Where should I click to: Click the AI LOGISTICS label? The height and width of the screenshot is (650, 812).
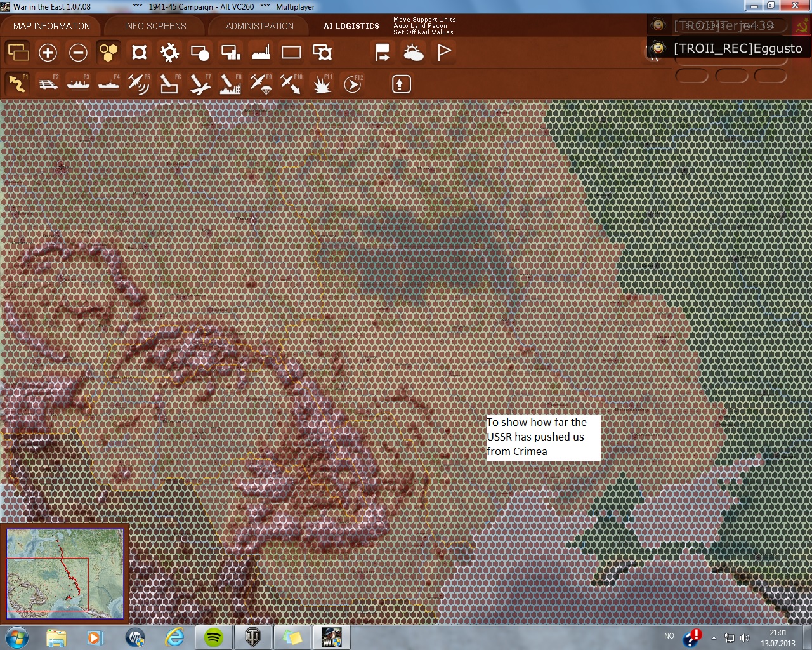[351, 26]
